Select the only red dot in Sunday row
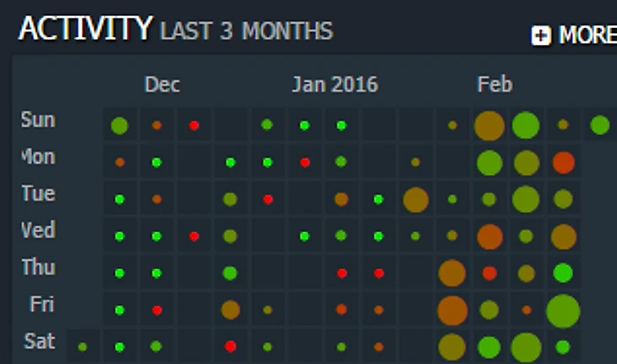617x364 pixels. click(194, 126)
